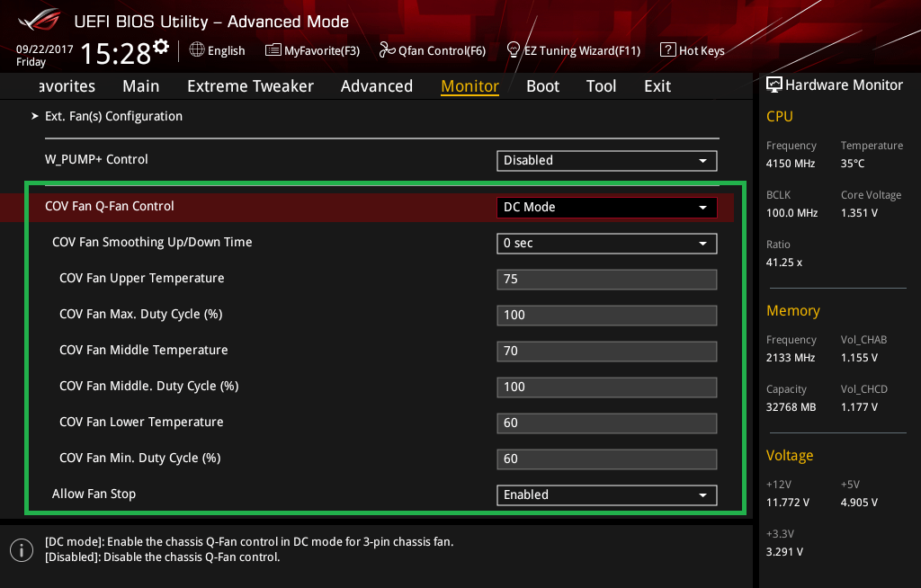Click +12V reading 11.772 V
921x588 pixels.
coord(788,503)
